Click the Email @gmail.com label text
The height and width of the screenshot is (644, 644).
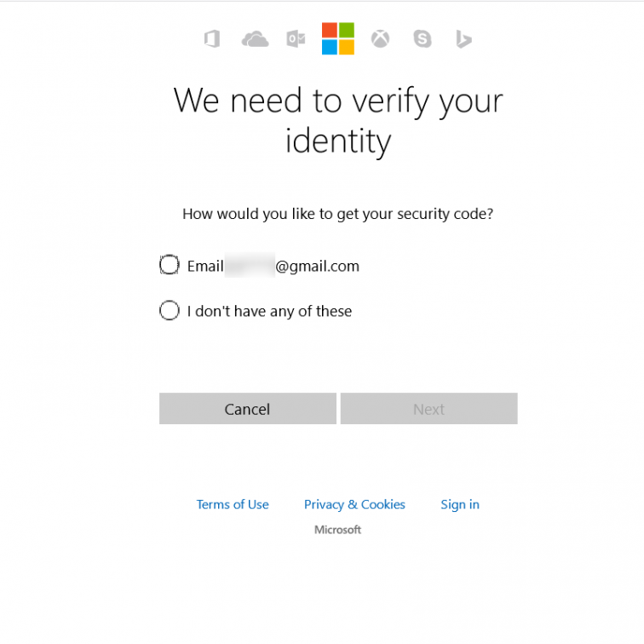[x=273, y=266]
